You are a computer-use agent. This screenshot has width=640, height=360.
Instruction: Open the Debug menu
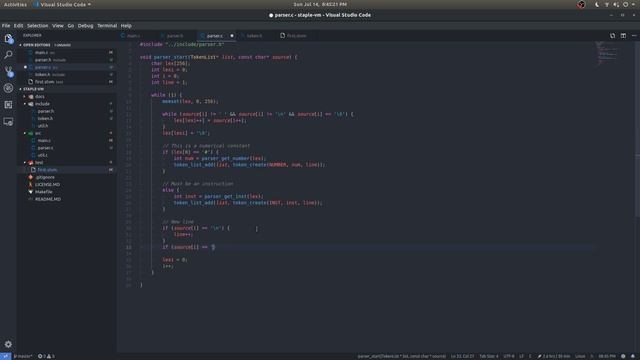[85, 26]
